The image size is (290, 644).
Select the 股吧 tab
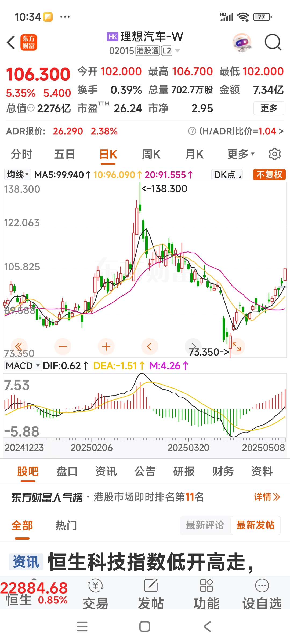[x=28, y=471]
